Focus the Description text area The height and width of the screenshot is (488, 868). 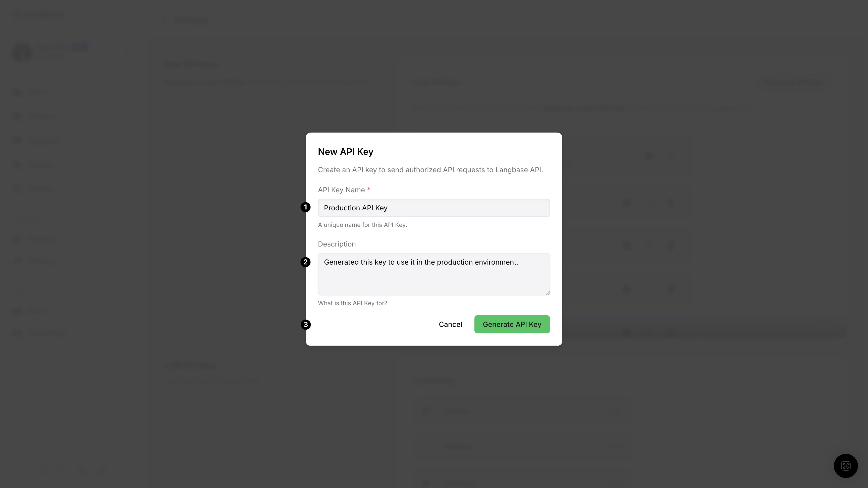click(x=434, y=274)
